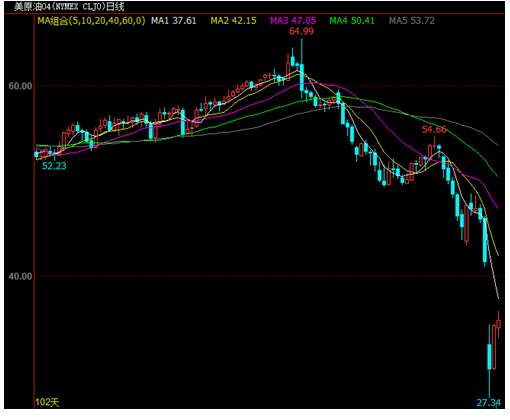Screen dimensions: 510x420
Task: Select the last red candlestick at right
Action: point(498,324)
